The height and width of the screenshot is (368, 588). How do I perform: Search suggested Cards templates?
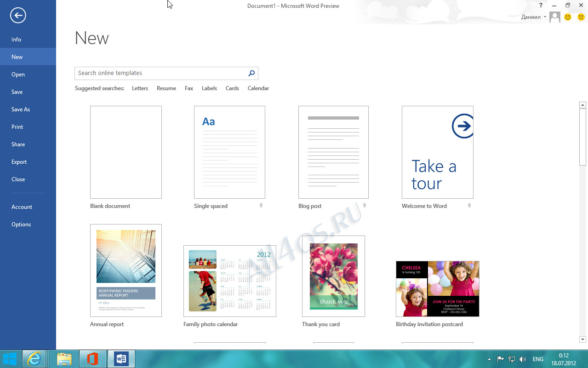tap(232, 88)
